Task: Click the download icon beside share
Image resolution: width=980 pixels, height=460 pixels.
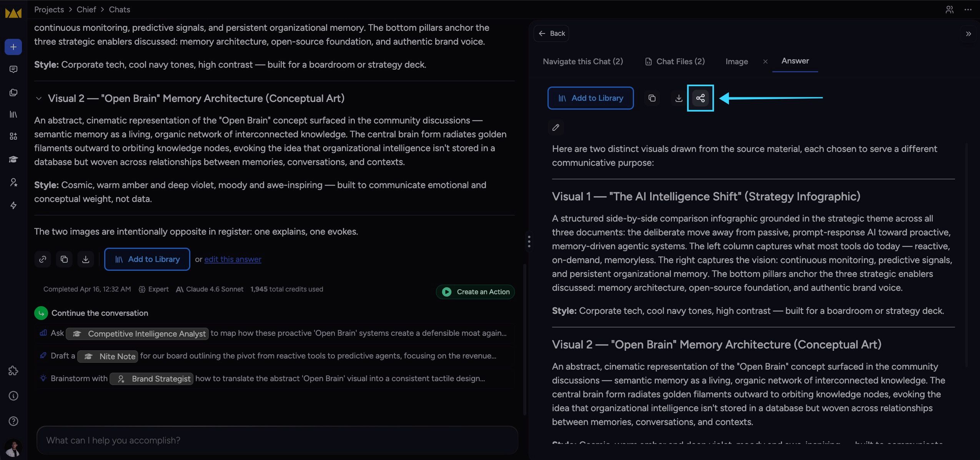Action: tap(679, 98)
